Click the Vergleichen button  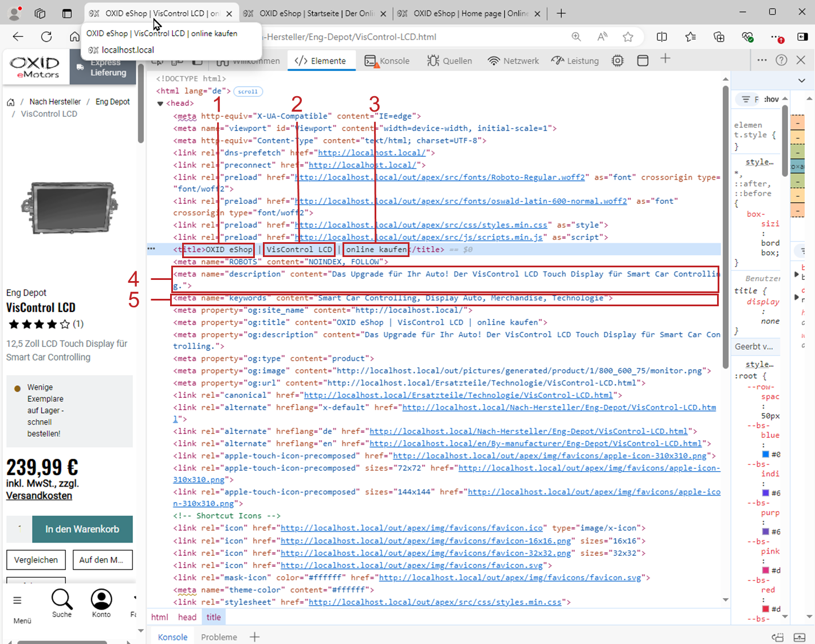click(36, 560)
